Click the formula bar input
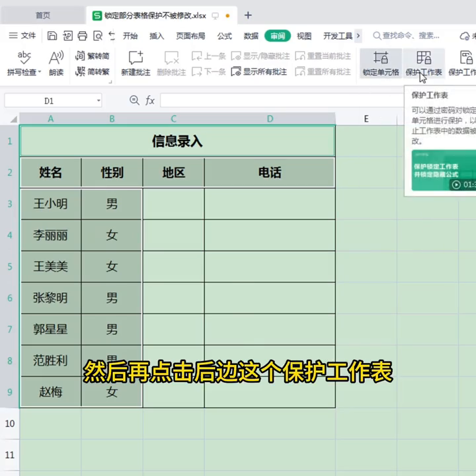Screen dimensions: 476x476 coord(282,100)
